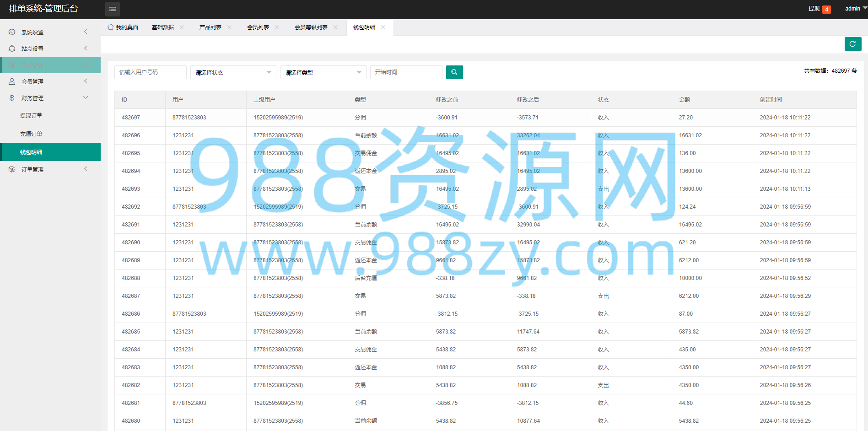The image size is (868, 431).
Task: Click the 系统设置 gear icon
Action: tap(12, 32)
